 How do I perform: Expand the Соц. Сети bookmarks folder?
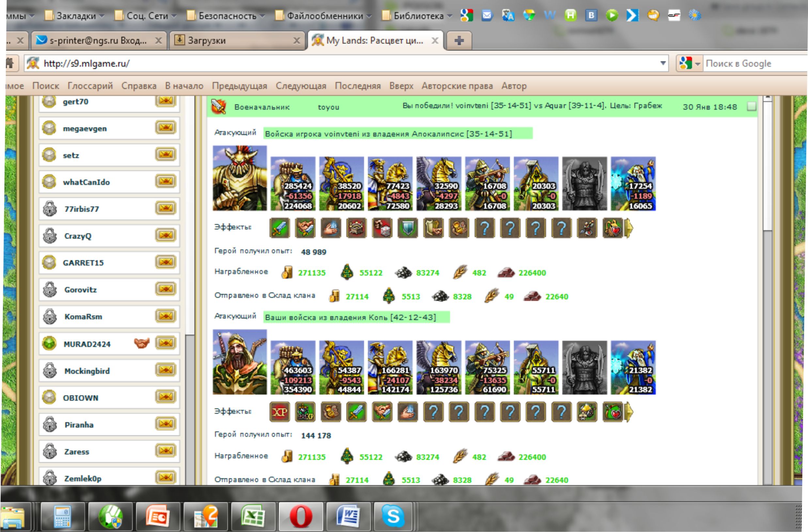coord(146,16)
